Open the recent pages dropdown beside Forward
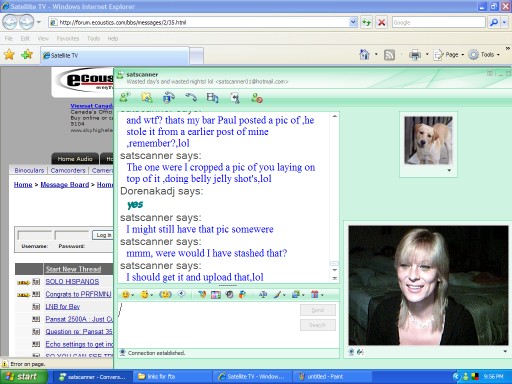This screenshot has height=384, width=512. [x=39, y=22]
